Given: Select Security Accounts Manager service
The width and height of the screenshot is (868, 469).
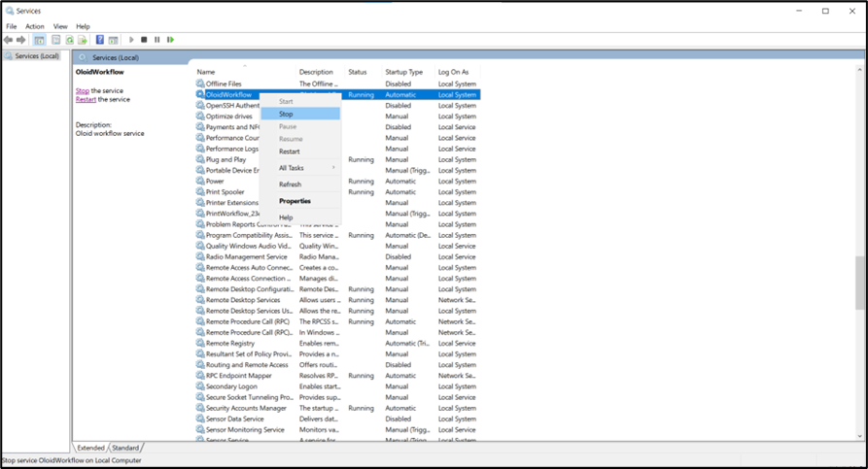Looking at the screenshot, I should coord(337,408).
